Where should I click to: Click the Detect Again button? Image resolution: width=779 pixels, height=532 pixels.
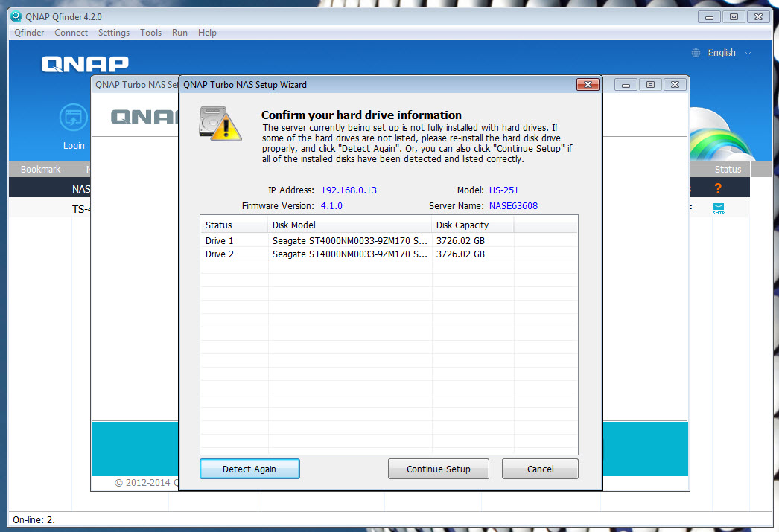[x=249, y=469]
